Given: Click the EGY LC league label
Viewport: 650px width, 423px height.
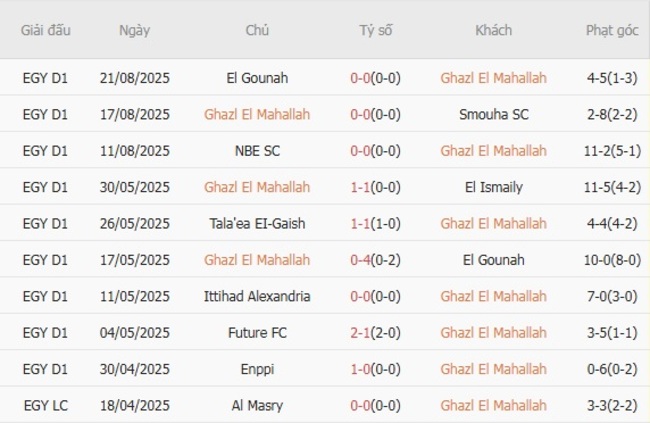Looking at the screenshot, I should (x=46, y=405).
